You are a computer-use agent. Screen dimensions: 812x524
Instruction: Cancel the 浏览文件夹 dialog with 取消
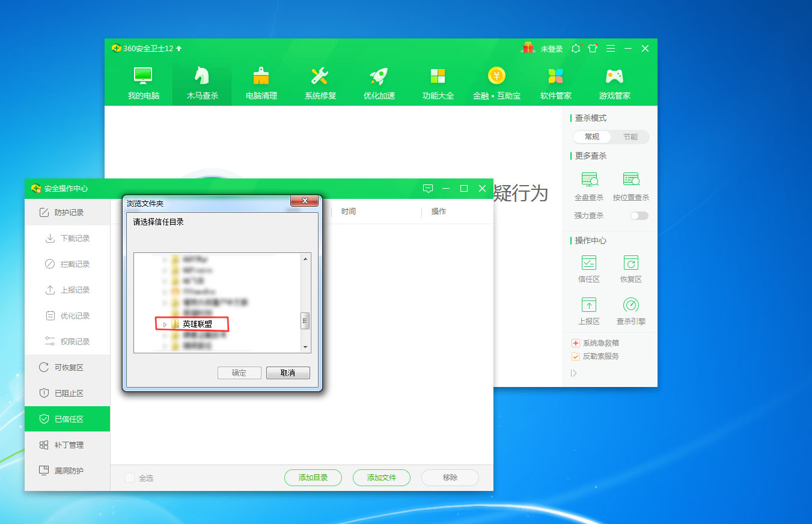288,373
